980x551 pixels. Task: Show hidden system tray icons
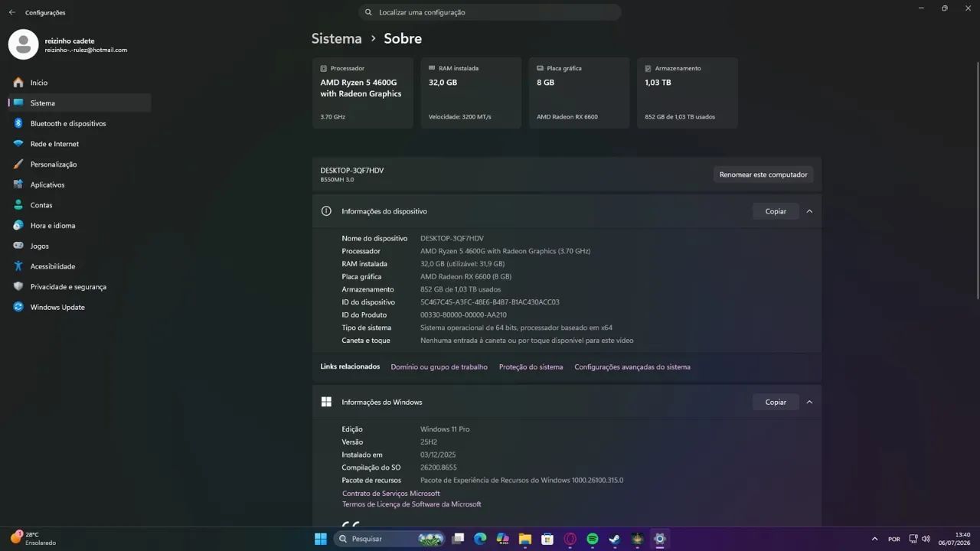tap(874, 539)
